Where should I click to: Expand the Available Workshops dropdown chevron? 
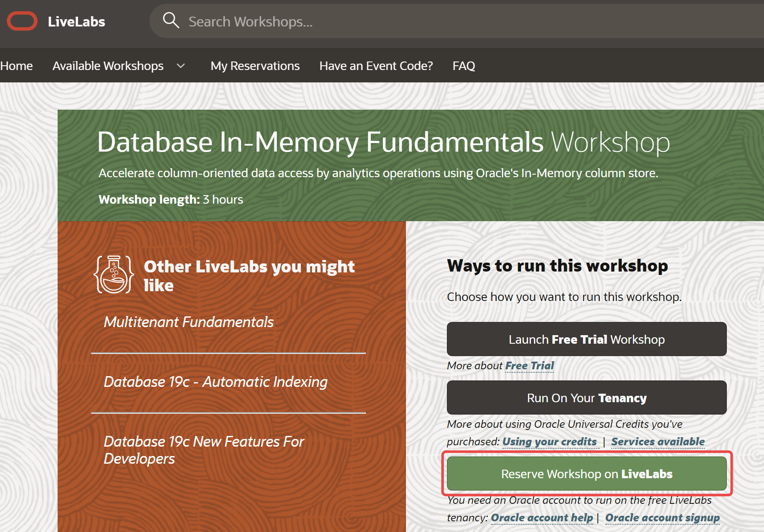pyautogui.click(x=181, y=66)
